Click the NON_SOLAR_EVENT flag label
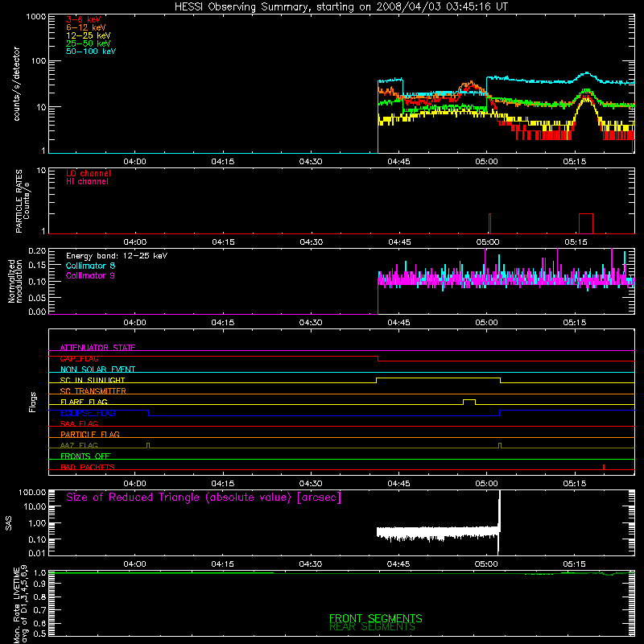This screenshot has height=644, width=644. pyautogui.click(x=97, y=369)
